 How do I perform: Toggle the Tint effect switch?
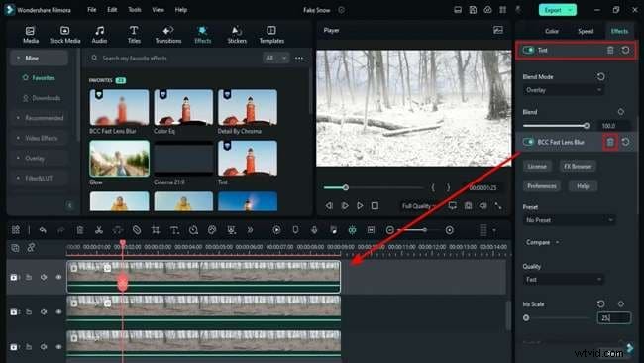pyautogui.click(x=529, y=51)
